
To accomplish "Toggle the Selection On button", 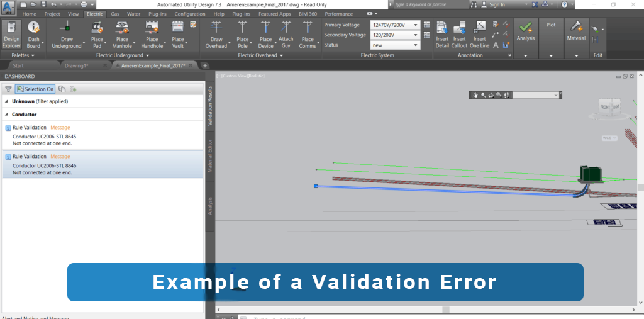I will tap(35, 89).
